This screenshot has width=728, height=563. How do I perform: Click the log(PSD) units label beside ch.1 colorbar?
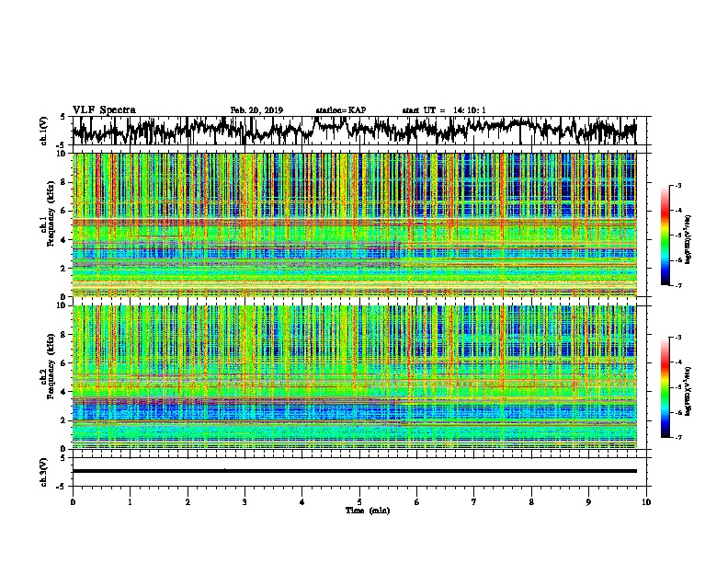click(688, 239)
